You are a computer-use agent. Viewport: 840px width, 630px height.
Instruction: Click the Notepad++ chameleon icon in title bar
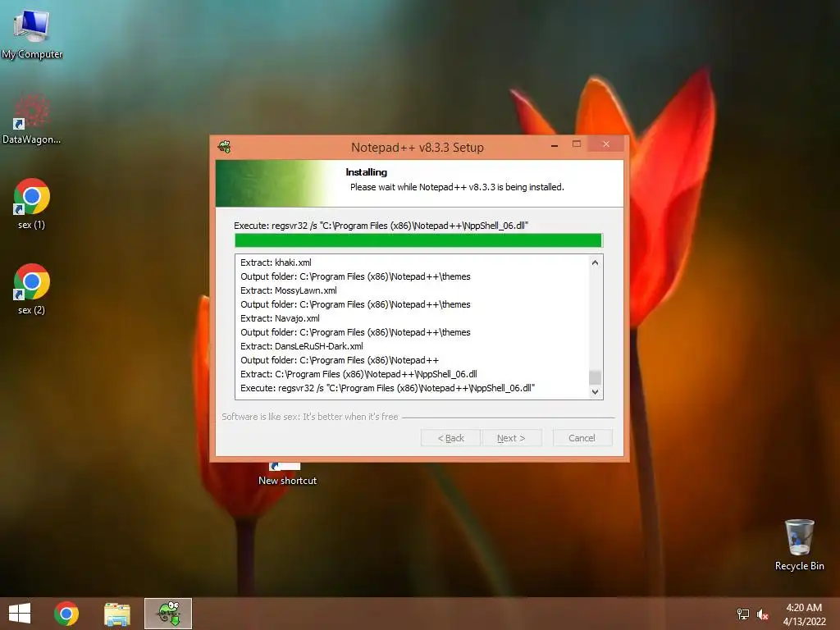225,147
